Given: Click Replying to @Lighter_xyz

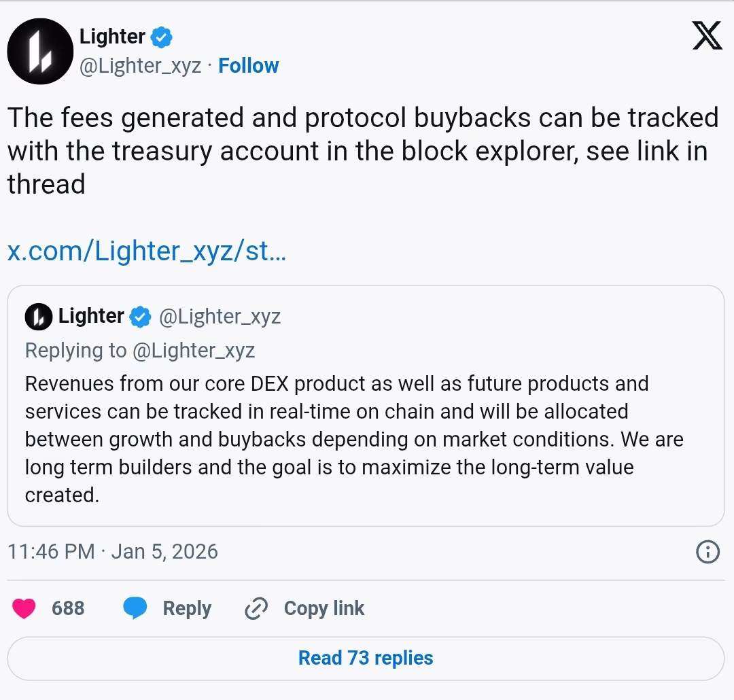Looking at the screenshot, I should pyautogui.click(x=139, y=350).
